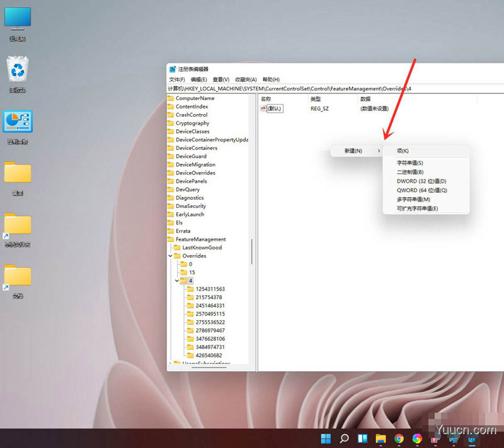Select the ContentIndex key

tap(192, 106)
